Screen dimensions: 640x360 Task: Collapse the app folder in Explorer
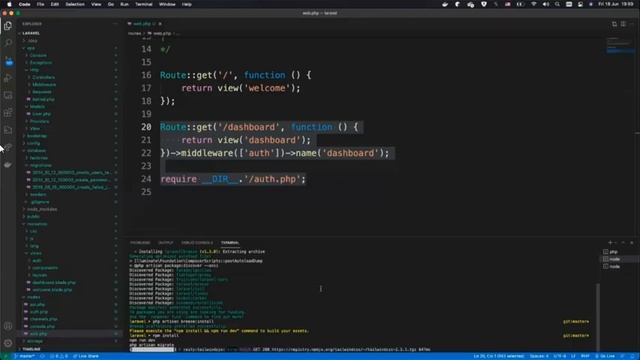(29, 48)
